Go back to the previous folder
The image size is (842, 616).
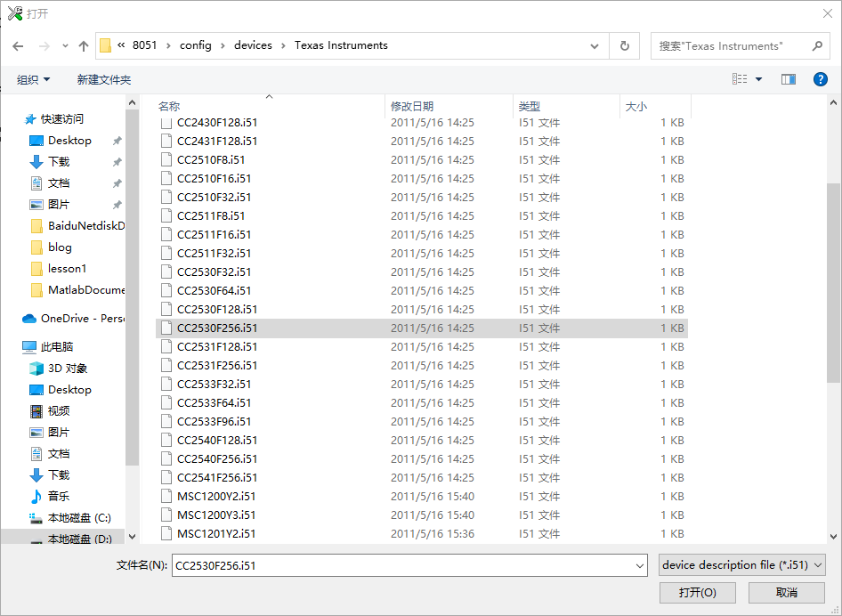18,46
